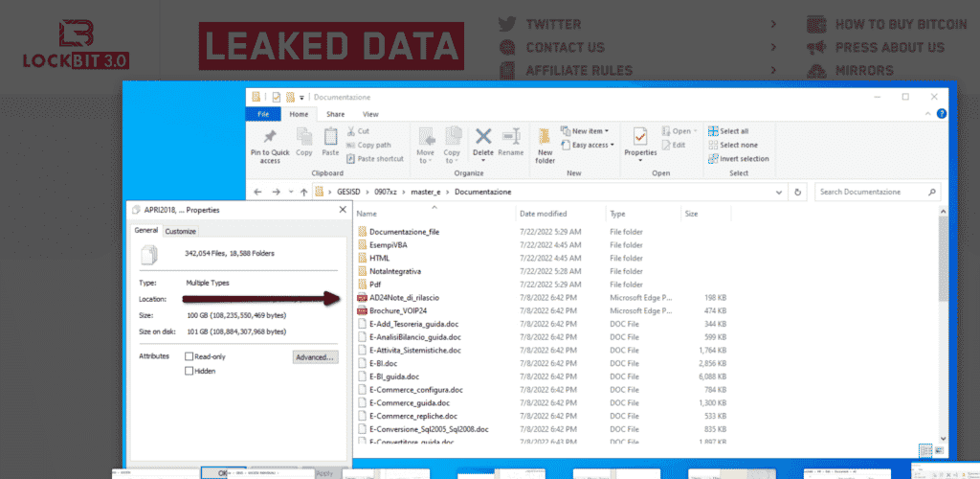Open the PRESS ABOUT US link
This screenshot has height=479, width=980.
click(890, 48)
